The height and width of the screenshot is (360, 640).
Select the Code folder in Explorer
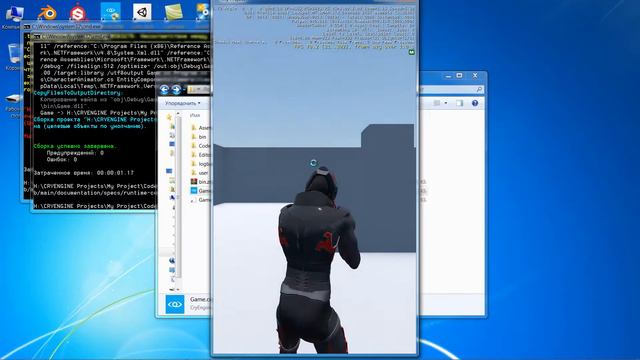pos(201,146)
